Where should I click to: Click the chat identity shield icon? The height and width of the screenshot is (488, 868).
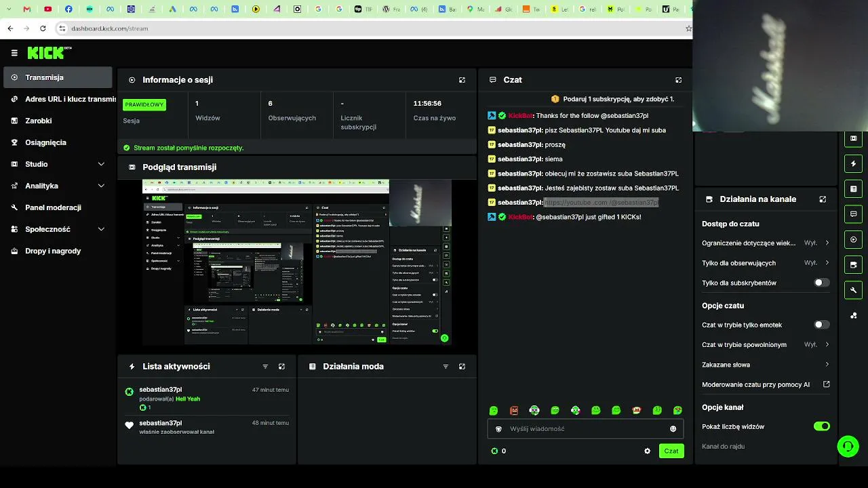(x=499, y=429)
